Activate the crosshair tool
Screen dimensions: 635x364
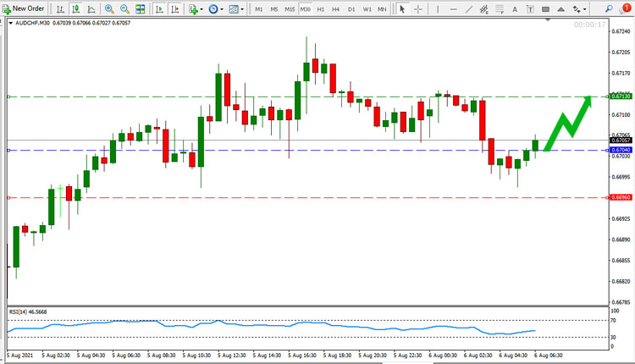click(418, 9)
